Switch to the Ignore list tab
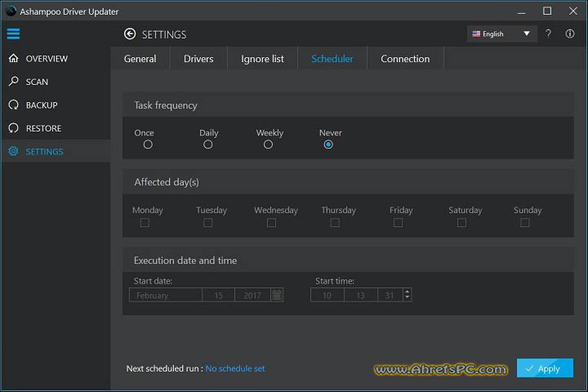This screenshot has height=392, width=588. click(262, 59)
